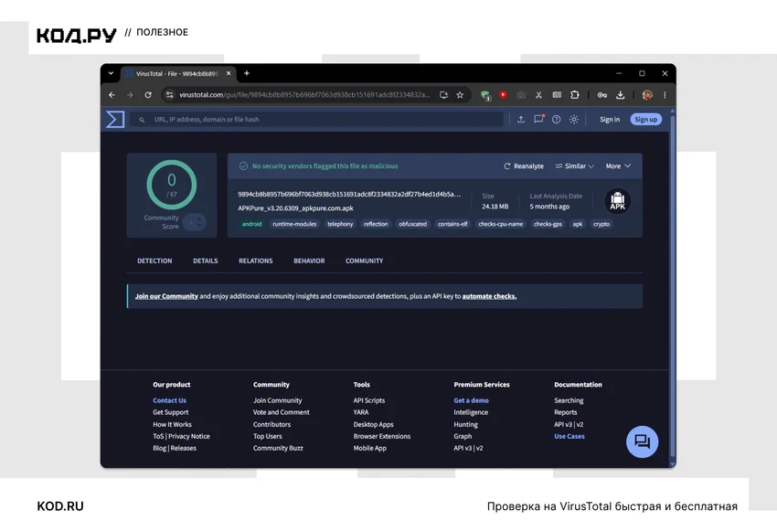
Task: Click the Top Users footer link
Action: point(267,436)
